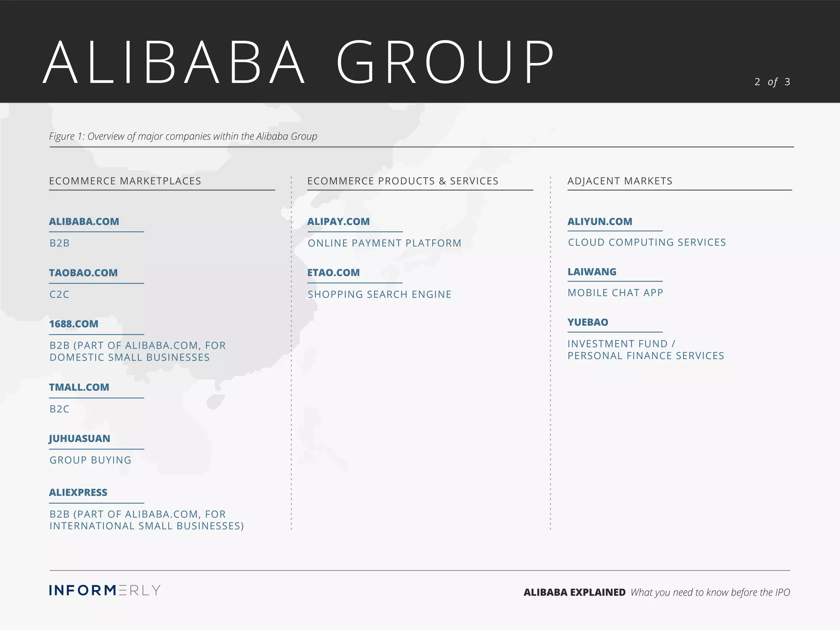840x630 pixels.
Task: Click the ONLINE PAYMENT PLATFORM text
Action: (384, 243)
